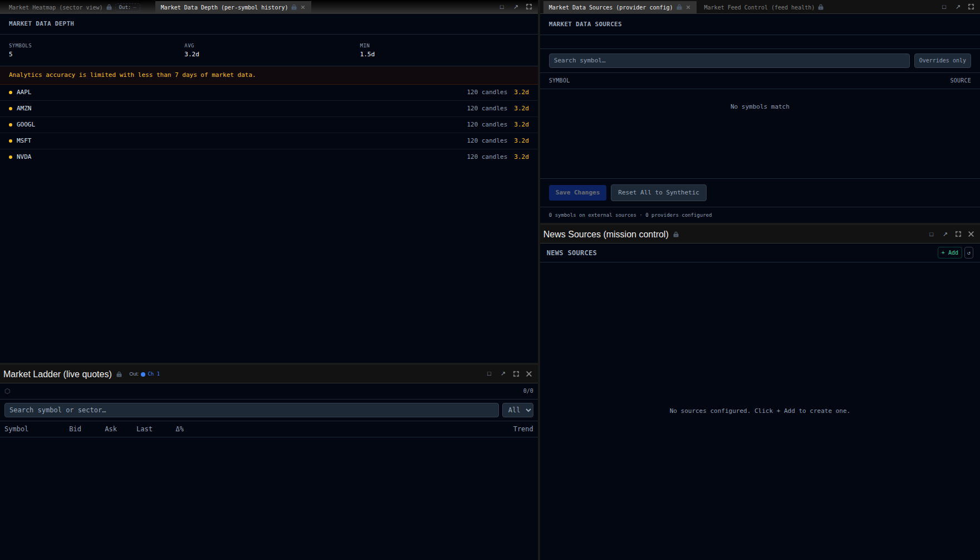Pop out the Market Ladder panel with arrow icon
The image size is (980, 560).
click(x=503, y=374)
